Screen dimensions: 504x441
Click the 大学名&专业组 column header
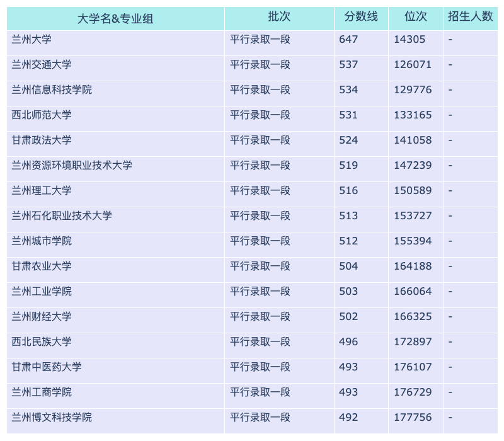115,19
